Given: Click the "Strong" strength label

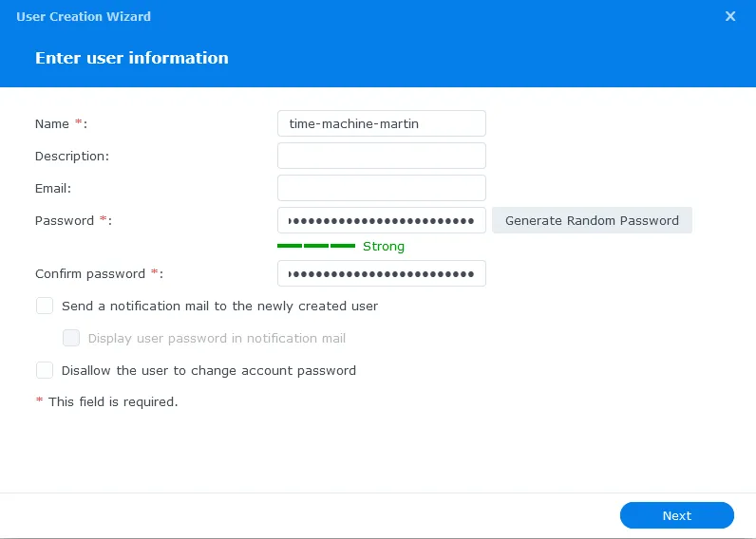Looking at the screenshot, I should coord(384,246).
